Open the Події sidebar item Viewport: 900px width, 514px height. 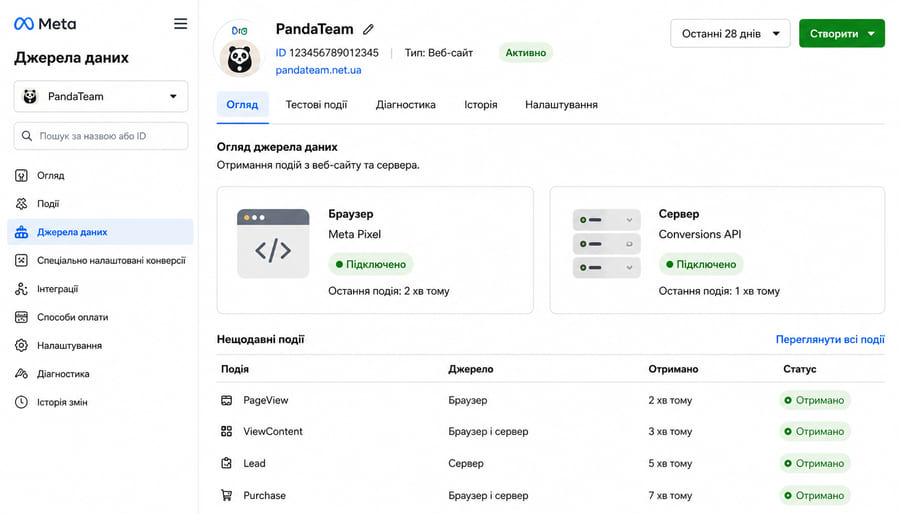(x=100, y=204)
